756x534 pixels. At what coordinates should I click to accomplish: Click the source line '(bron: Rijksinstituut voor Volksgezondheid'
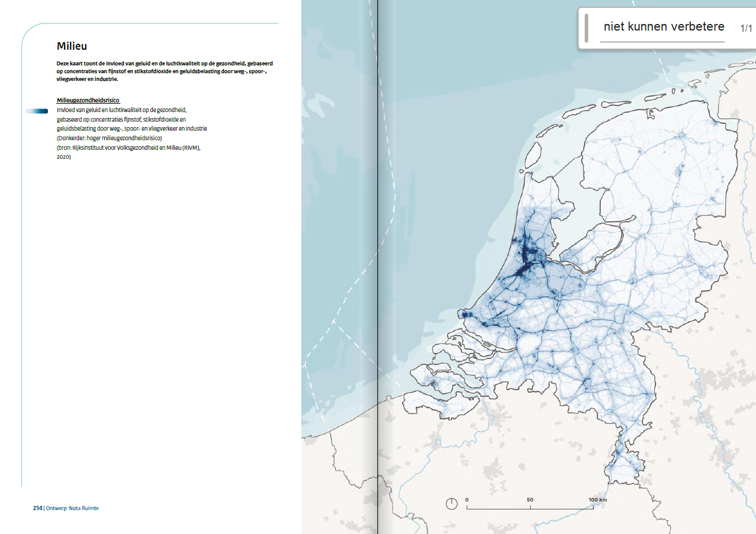point(128,147)
